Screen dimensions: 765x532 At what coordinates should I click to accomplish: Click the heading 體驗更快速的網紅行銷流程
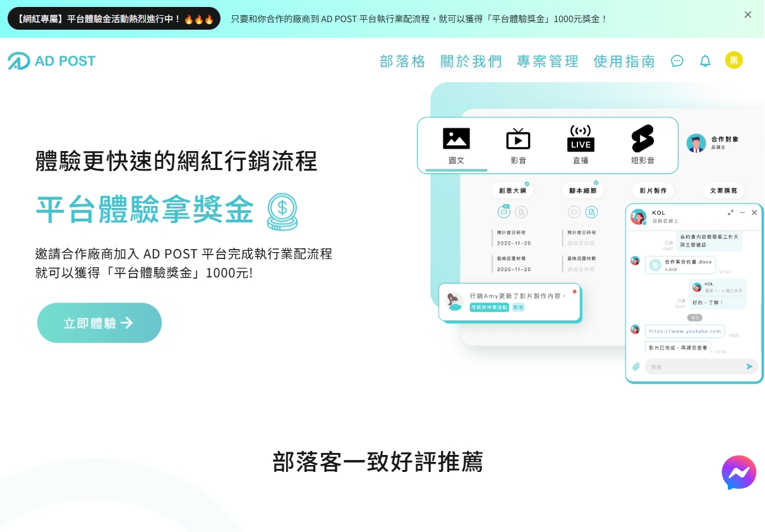coord(176,160)
